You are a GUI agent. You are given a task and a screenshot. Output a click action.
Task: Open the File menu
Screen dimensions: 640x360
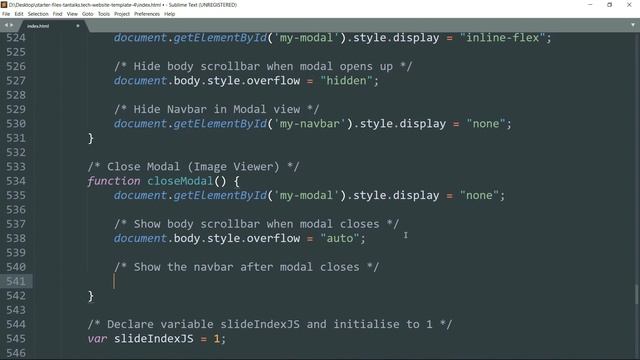(x=6, y=14)
